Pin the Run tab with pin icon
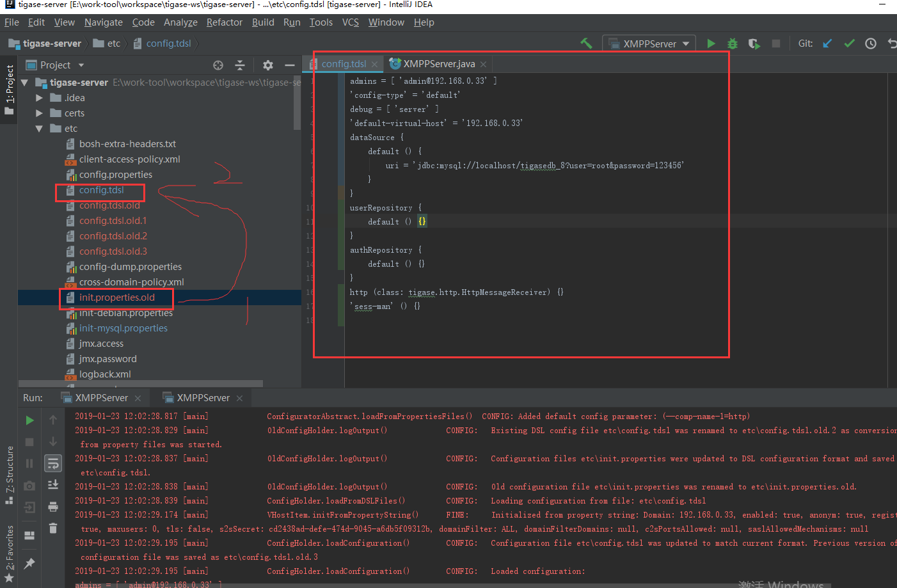The image size is (897, 588). click(29, 564)
